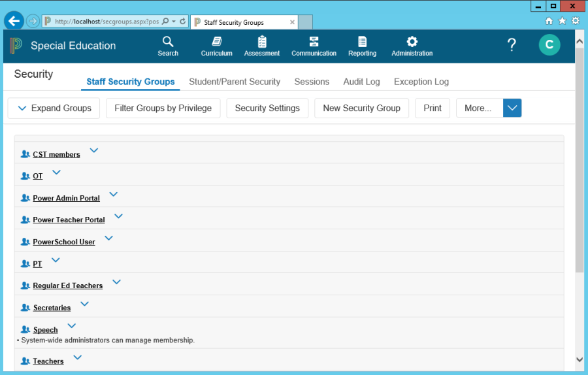Viewport: 588px width, 375px height.
Task: Open the Regular Ed Teachers link
Action: [x=68, y=285]
